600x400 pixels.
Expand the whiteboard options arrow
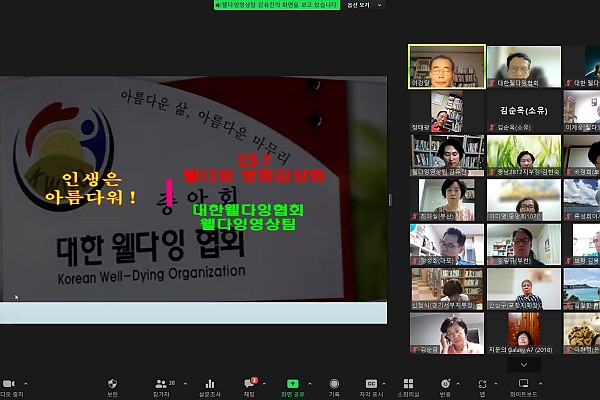coord(540,384)
